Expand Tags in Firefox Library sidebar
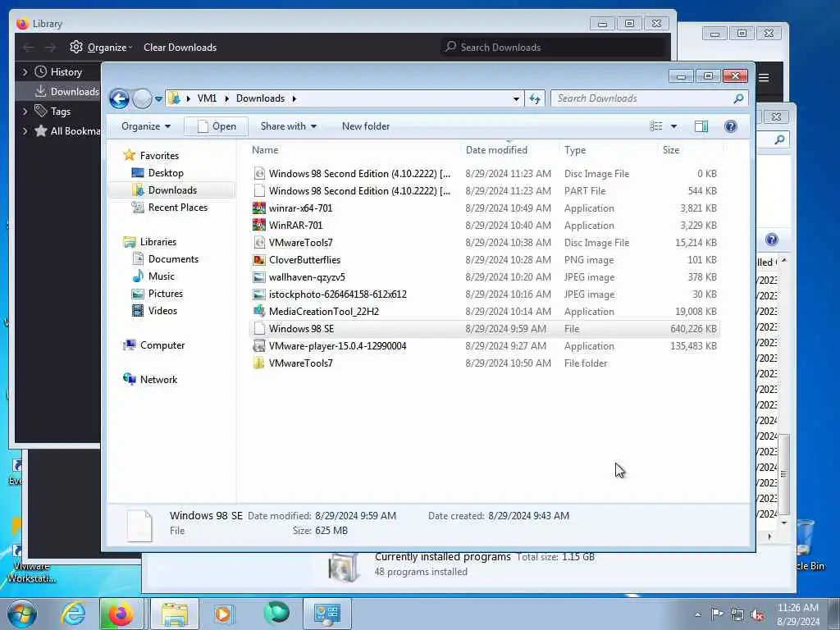 coord(25,112)
